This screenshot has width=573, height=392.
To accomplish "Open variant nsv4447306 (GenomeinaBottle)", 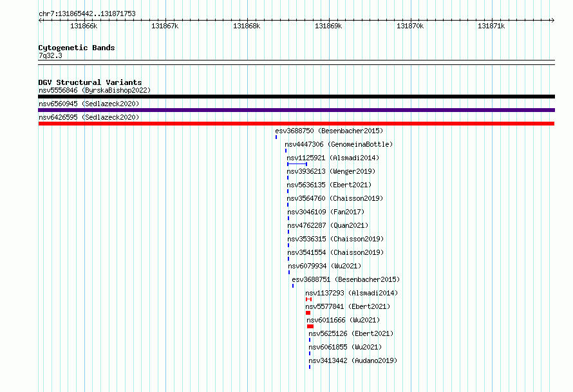I will click(x=339, y=144).
